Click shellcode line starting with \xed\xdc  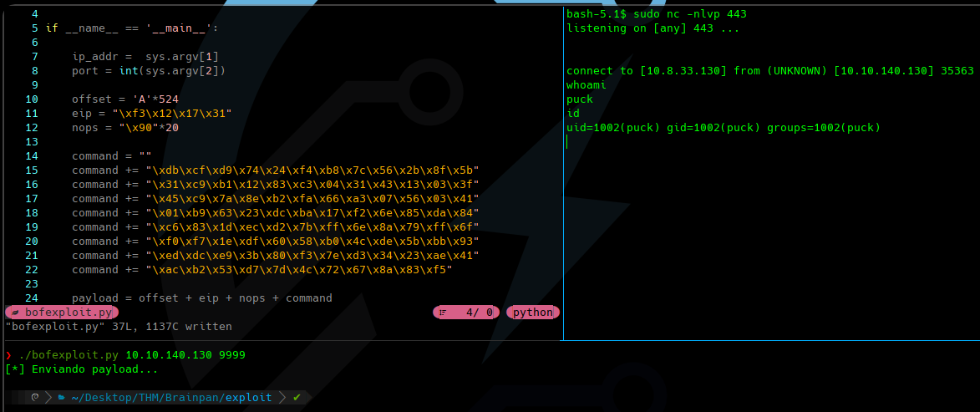[276, 255]
